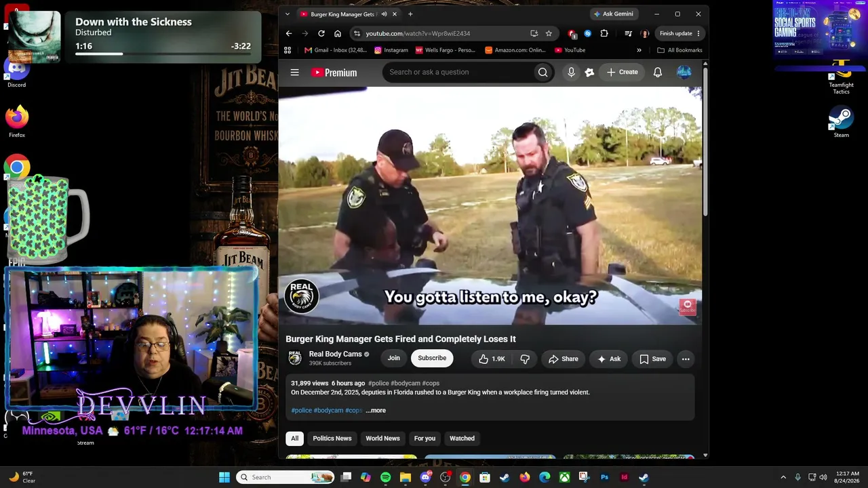Select the World News filter chip

(382, 438)
